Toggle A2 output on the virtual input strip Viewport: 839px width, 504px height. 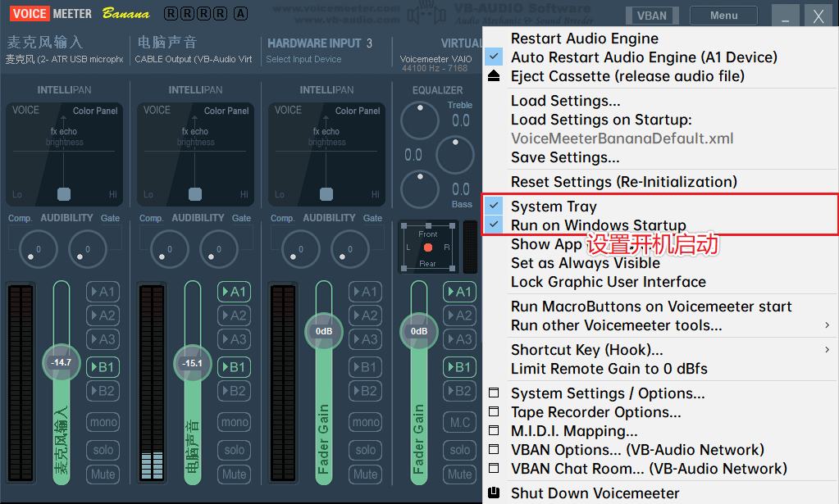click(x=459, y=316)
